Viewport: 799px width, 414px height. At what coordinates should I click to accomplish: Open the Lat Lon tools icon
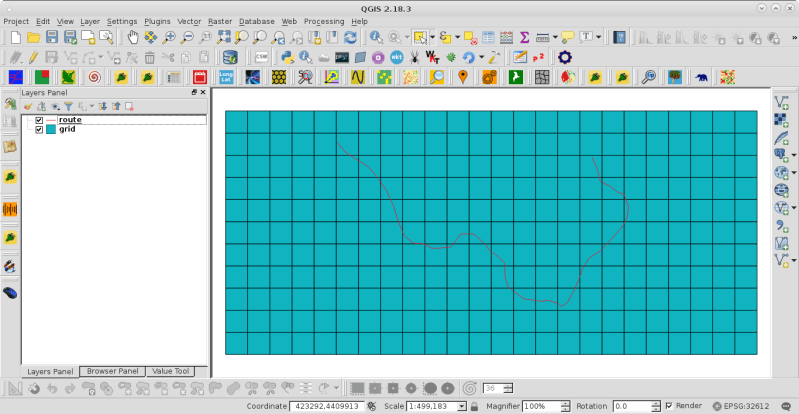[226, 77]
